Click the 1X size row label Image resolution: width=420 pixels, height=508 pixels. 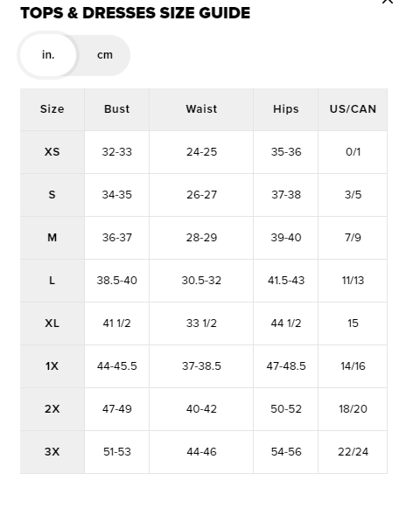coord(52,366)
